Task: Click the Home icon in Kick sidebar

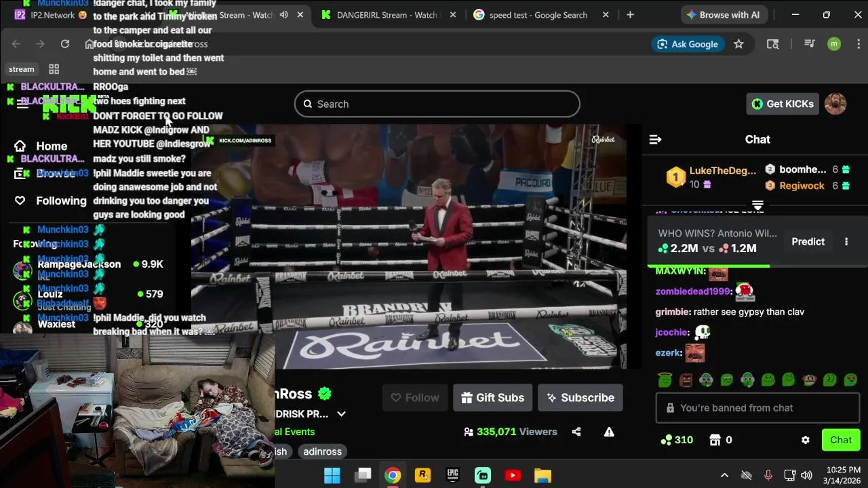Action: point(20,146)
